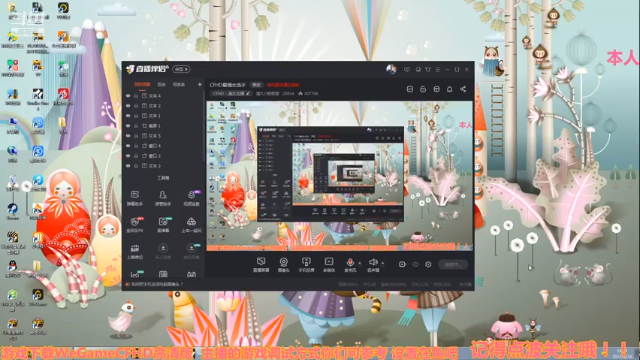Click the 修改 button beside stream title
Screen dimensions: 640x360
256,85
